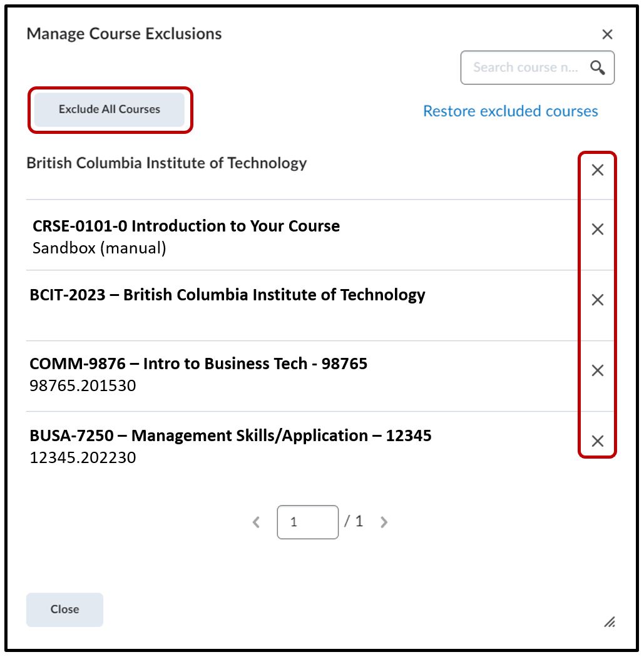
Task: Click the page number input box
Action: click(307, 522)
